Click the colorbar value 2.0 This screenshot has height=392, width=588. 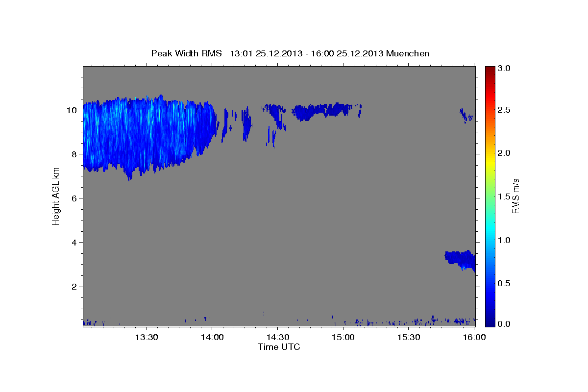[x=504, y=153]
